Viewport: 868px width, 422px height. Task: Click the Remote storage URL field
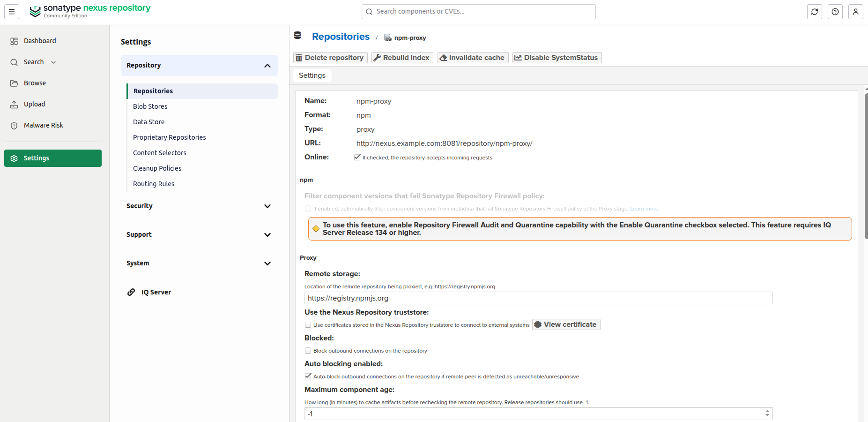(x=539, y=298)
